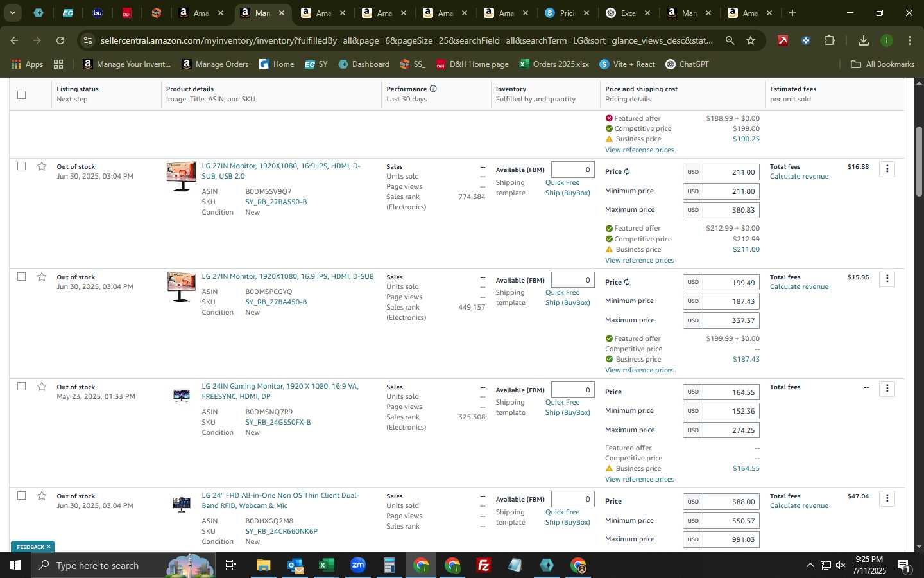Star the B0DMSSV9Q7 monitor listing
This screenshot has width=924, height=578.
click(x=42, y=166)
